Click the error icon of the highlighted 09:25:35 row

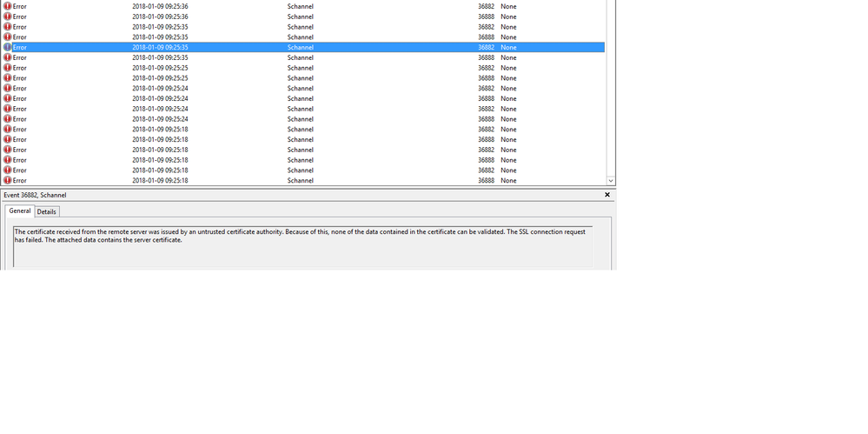7,47
